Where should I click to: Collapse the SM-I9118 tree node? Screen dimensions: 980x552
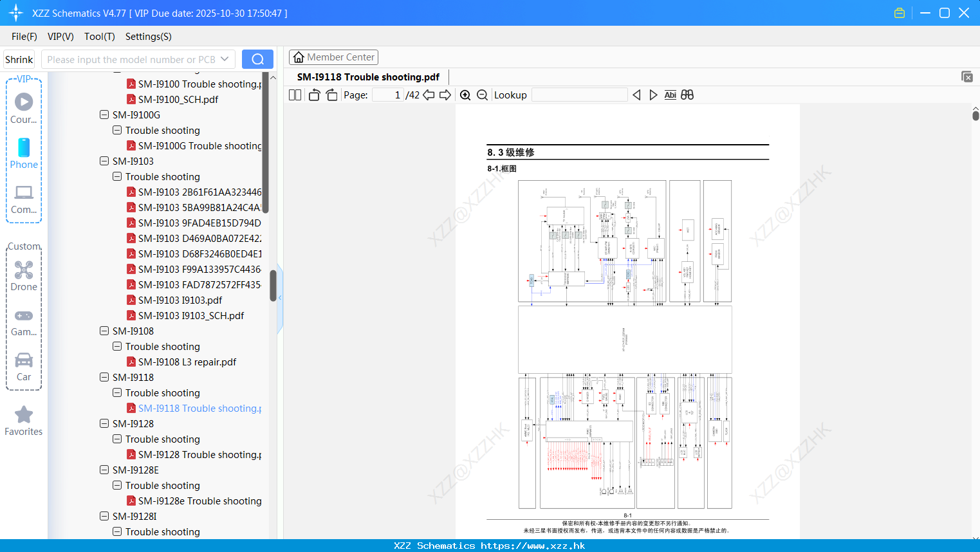pos(104,377)
